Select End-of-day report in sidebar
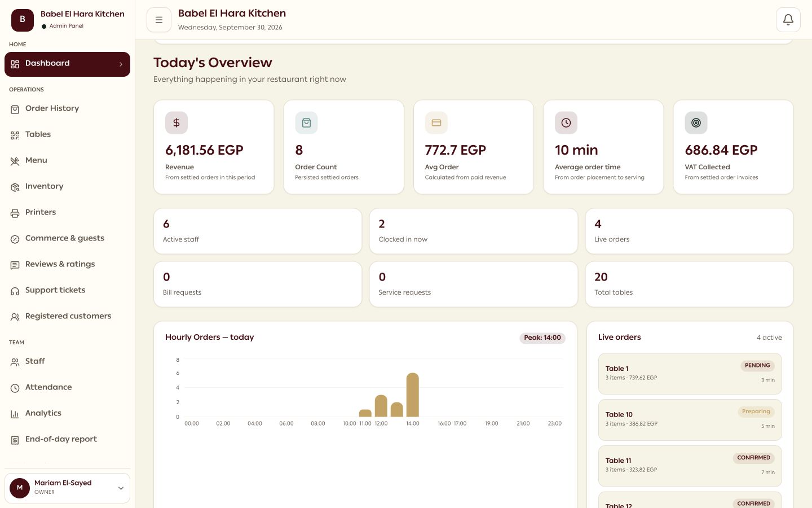Viewport: 812px width, 508px height. (x=67, y=439)
